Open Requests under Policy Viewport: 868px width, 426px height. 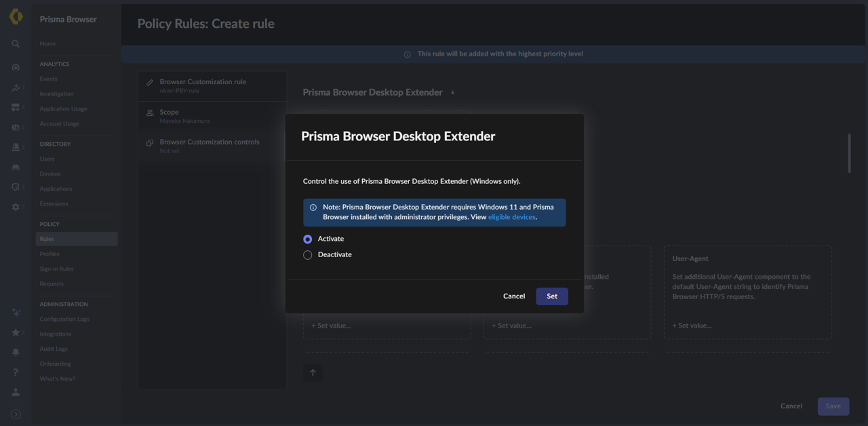(52, 284)
